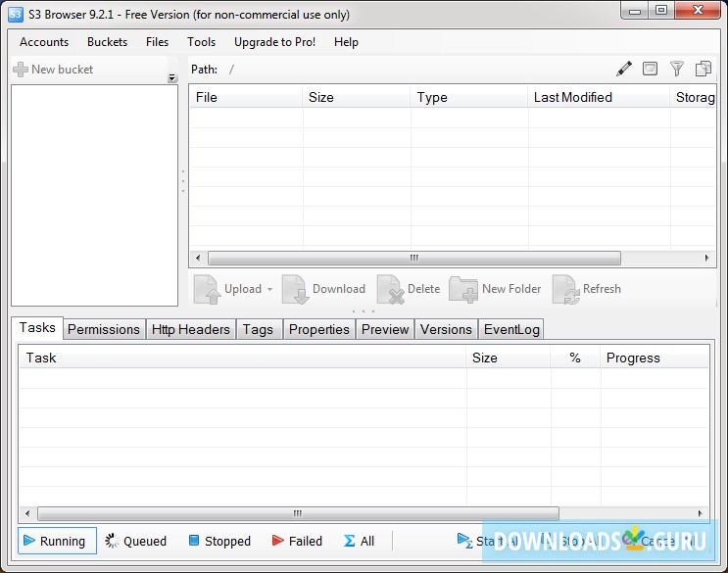Show Running tasks filter
Viewport: 728px width, 573px height.
tap(57, 541)
